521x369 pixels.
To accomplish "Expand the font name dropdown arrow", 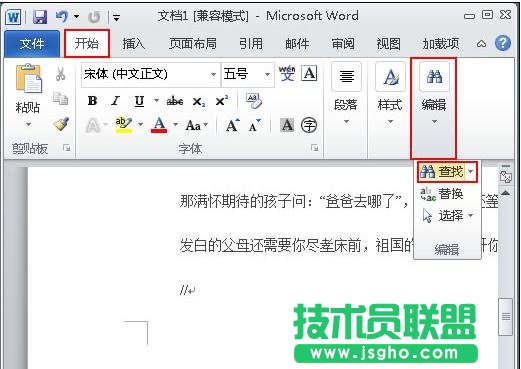I will coord(213,74).
